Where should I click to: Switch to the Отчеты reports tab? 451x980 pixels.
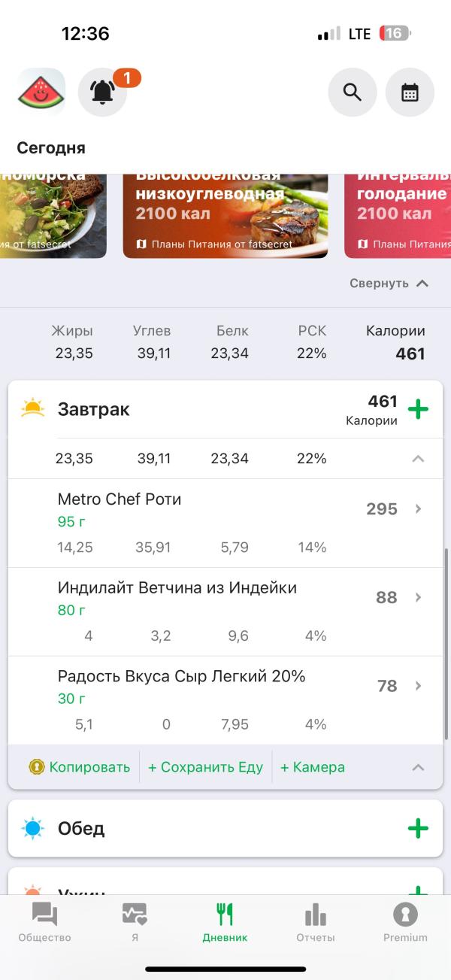point(316,923)
